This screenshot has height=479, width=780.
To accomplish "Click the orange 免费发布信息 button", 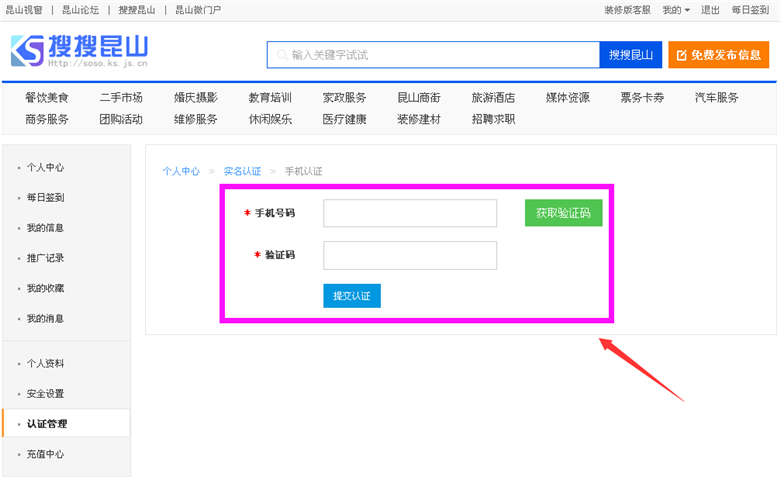I will click(719, 55).
